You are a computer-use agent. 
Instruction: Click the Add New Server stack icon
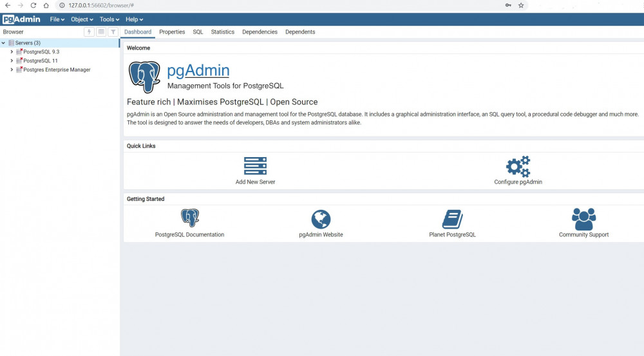pyautogui.click(x=255, y=166)
